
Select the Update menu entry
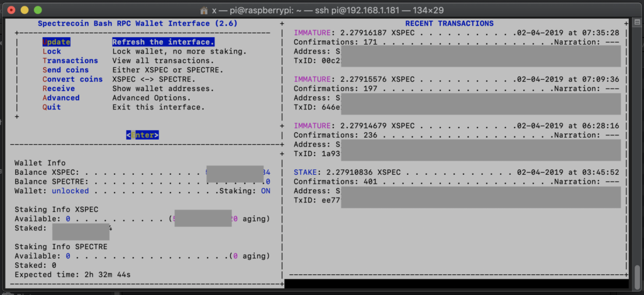tap(56, 42)
